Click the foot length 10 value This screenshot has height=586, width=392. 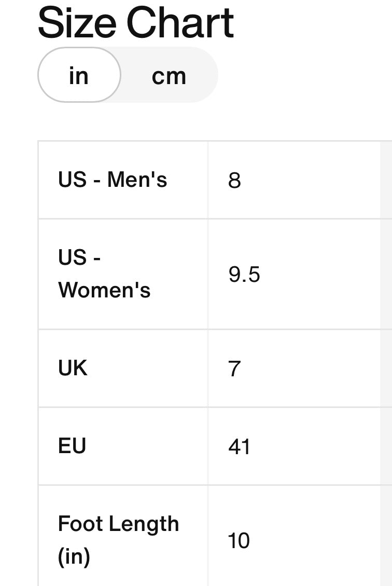(x=239, y=540)
